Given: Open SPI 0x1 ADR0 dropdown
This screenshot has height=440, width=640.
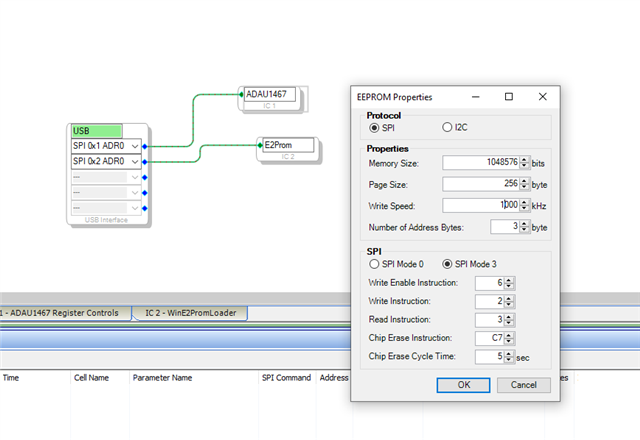Looking at the screenshot, I should click(x=135, y=146).
